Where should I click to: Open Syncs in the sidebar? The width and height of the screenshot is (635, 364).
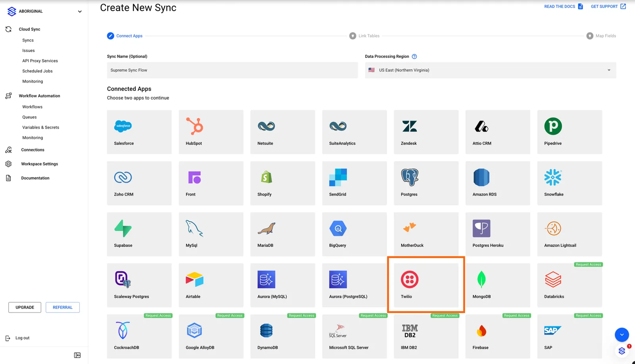(x=28, y=40)
